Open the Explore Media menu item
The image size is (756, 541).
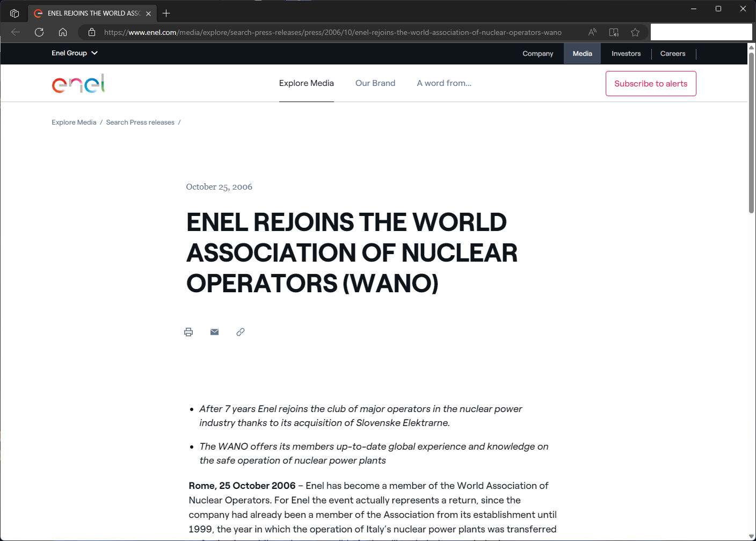point(307,83)
